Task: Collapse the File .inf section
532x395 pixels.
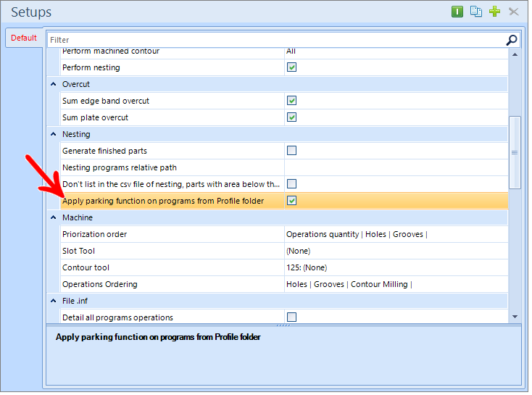Action: tap(54, 302)
